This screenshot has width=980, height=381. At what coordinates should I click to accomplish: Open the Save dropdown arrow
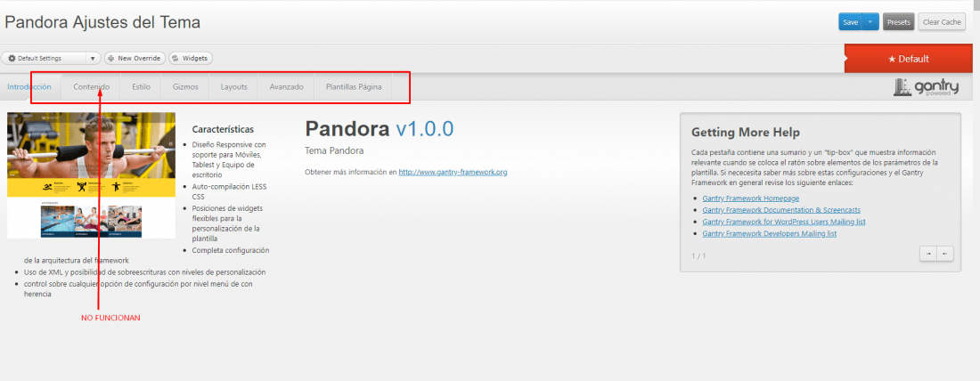[870, 22]
